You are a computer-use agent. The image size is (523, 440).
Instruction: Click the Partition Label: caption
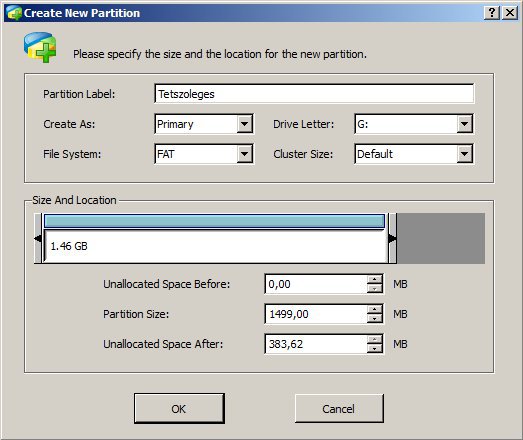(79, 94)
